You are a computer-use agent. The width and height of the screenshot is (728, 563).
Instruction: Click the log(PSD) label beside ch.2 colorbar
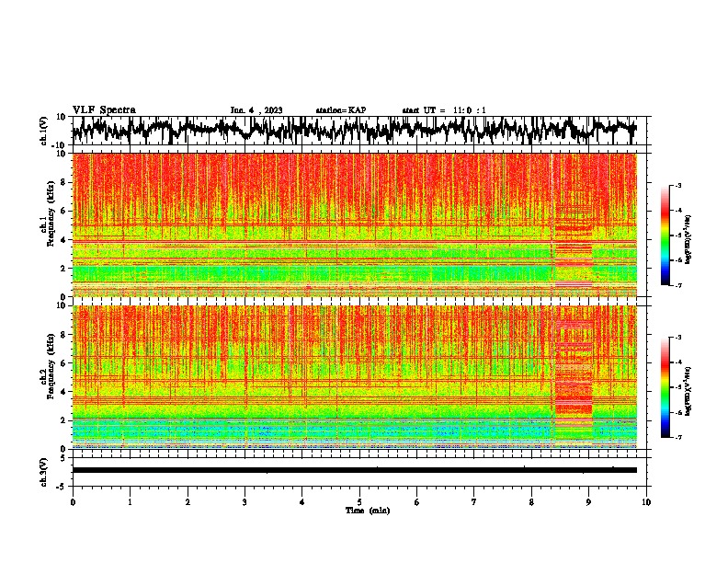pyautogui.click(x=688, y=391)
